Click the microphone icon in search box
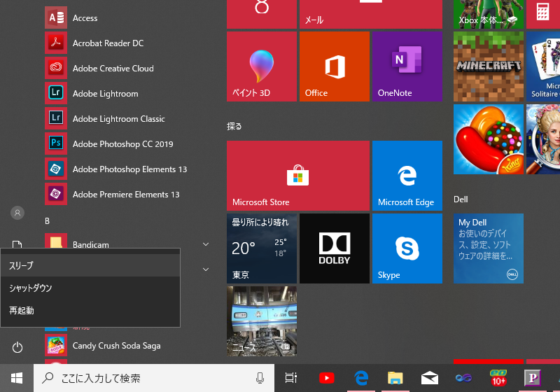The image size is (560, 392). tap(260, 378)
